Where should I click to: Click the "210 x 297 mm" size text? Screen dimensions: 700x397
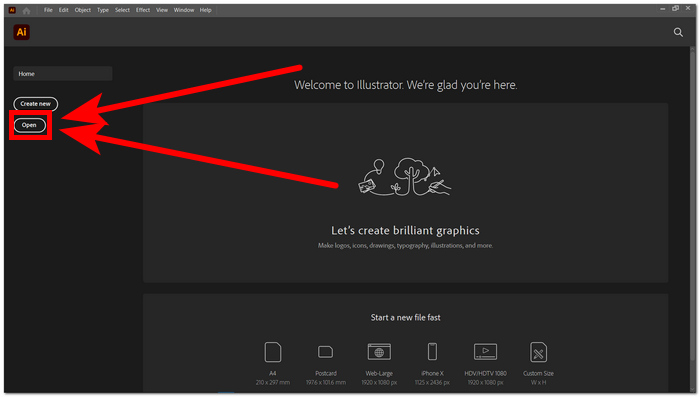(273, 383)
